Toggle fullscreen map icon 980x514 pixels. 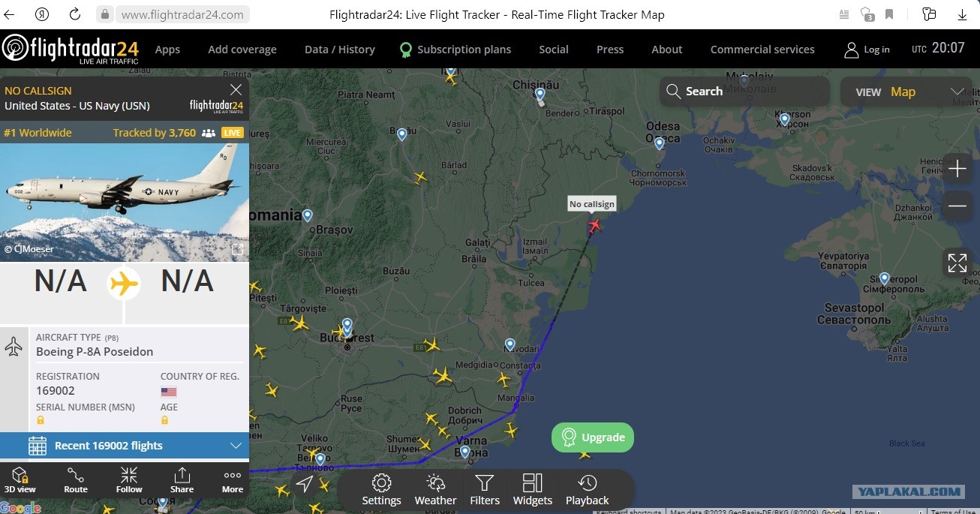point(957,263)
